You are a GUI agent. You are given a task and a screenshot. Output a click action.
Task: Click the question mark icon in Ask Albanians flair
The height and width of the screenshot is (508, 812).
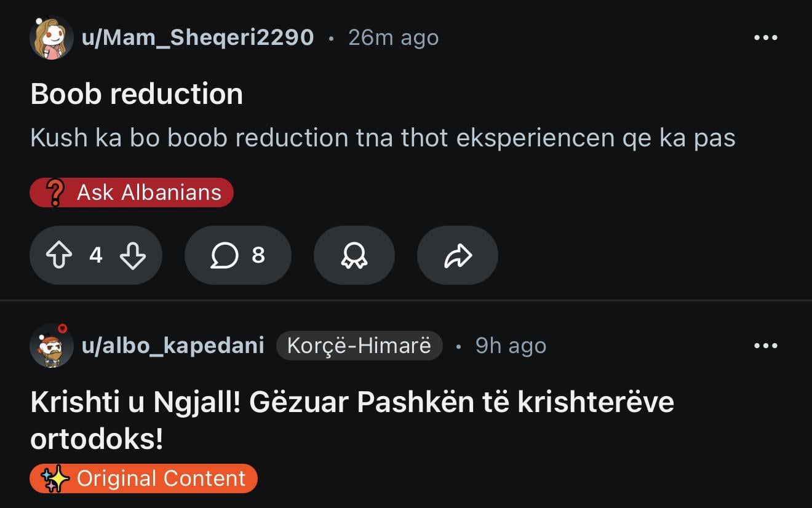[x=56, y=192]
